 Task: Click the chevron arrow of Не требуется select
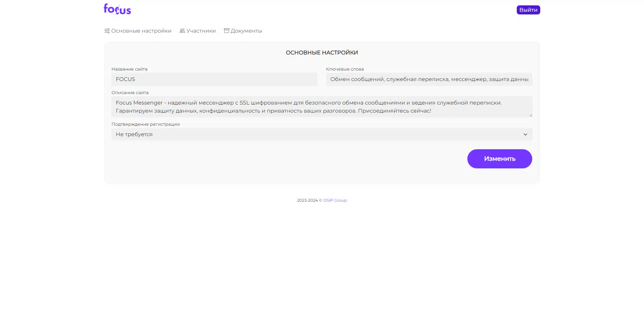pos(525,134)
